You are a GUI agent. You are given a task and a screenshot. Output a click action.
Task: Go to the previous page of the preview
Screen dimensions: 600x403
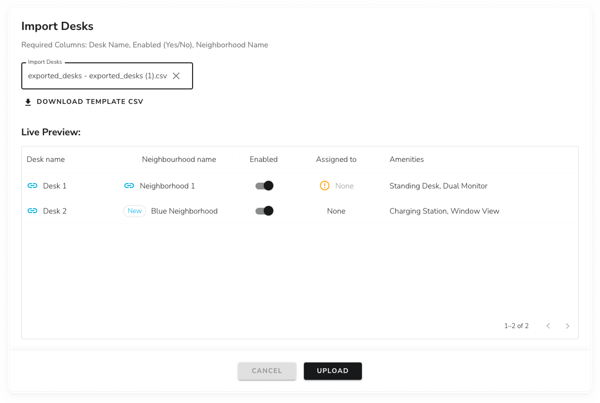coord(548,326)
